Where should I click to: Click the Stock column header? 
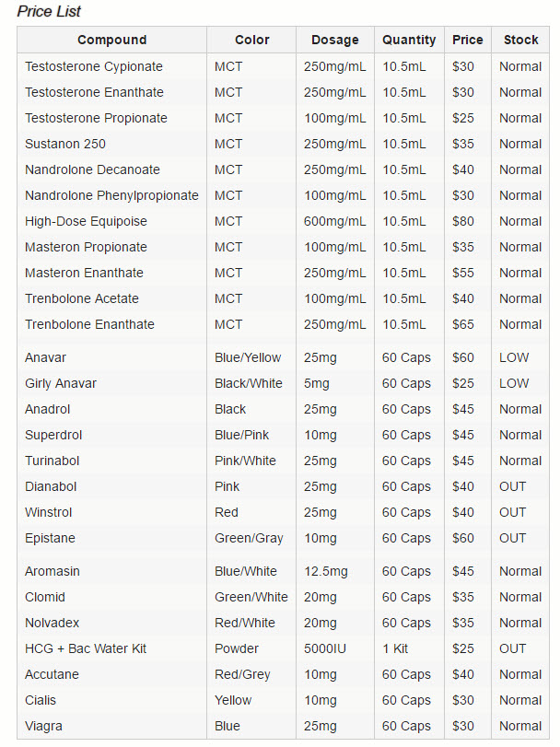point(521,40)
